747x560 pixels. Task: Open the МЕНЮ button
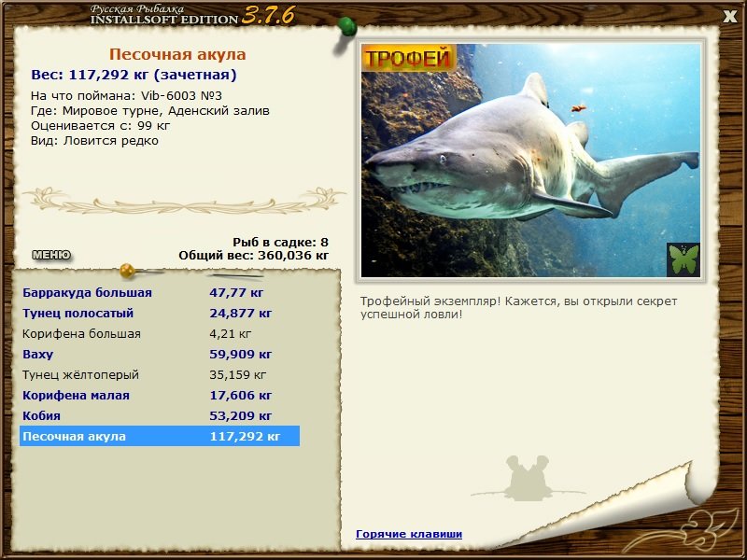pyautogui.click(x=51, y=255)
